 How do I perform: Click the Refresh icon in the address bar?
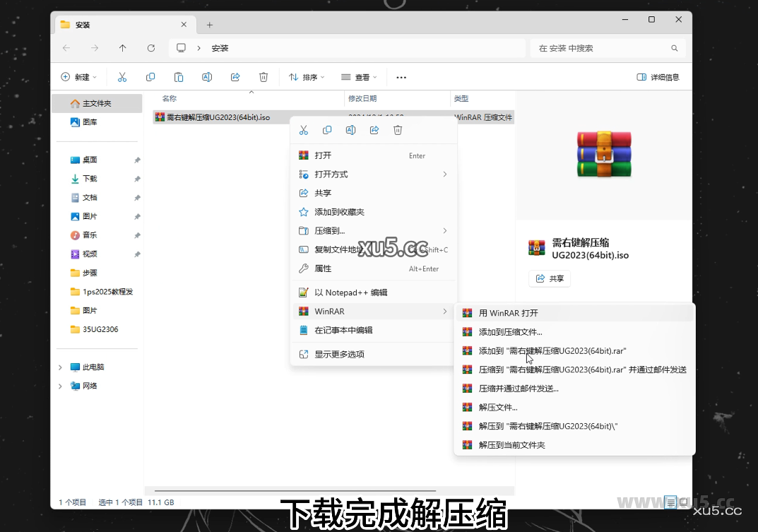(150, 48)
